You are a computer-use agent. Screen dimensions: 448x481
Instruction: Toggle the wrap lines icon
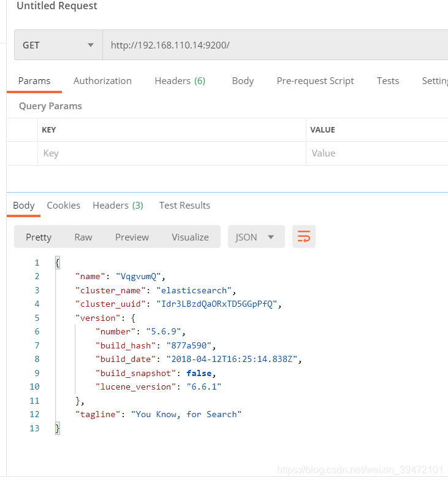coord(304,237)
